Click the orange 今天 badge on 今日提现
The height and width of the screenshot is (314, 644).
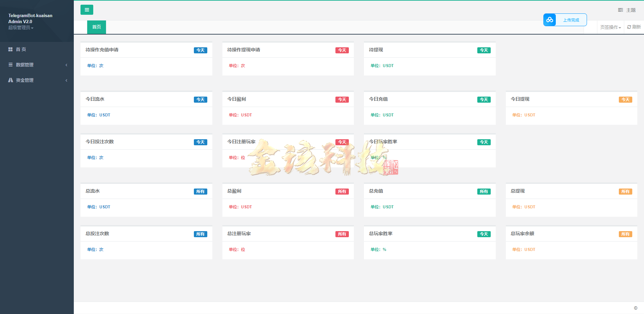(x=625, y=100)
